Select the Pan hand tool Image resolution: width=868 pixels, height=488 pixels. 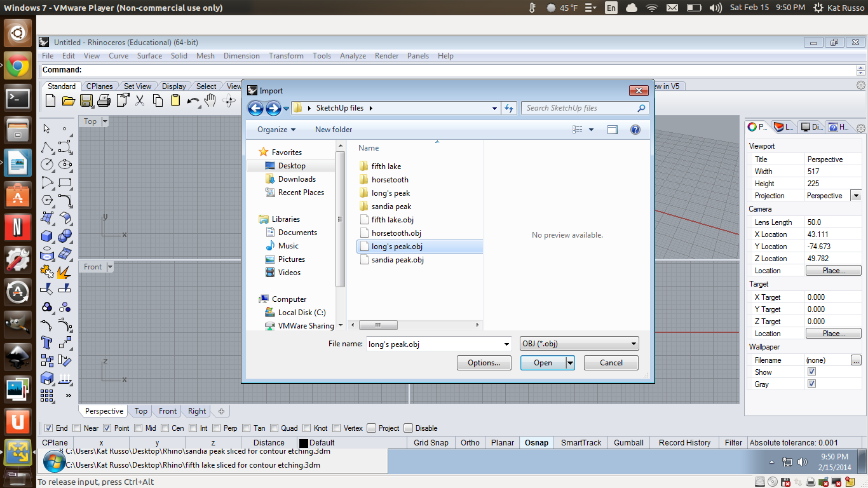pos(211,100)
